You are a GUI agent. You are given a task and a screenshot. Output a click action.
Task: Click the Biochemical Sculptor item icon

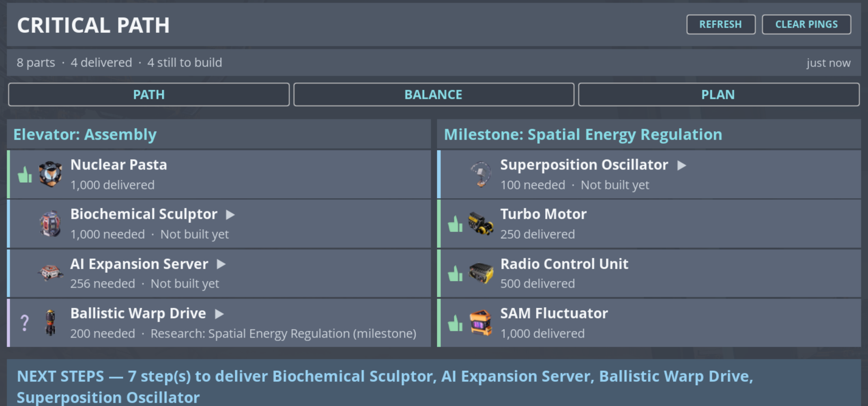tap(50, 224)
